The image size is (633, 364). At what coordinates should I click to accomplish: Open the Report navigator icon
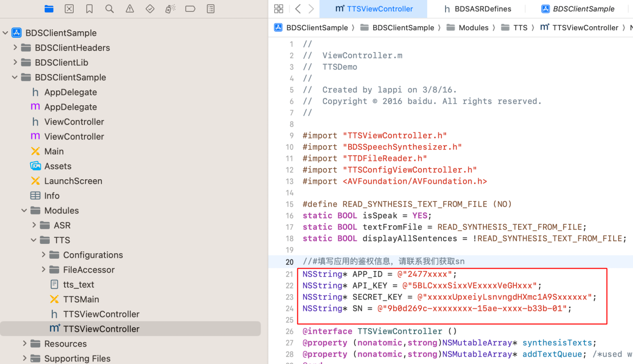point(211,9)
